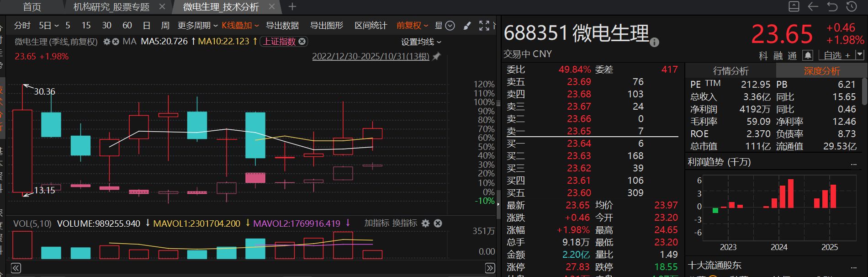Open the price alert bell icon

[808, 55]
